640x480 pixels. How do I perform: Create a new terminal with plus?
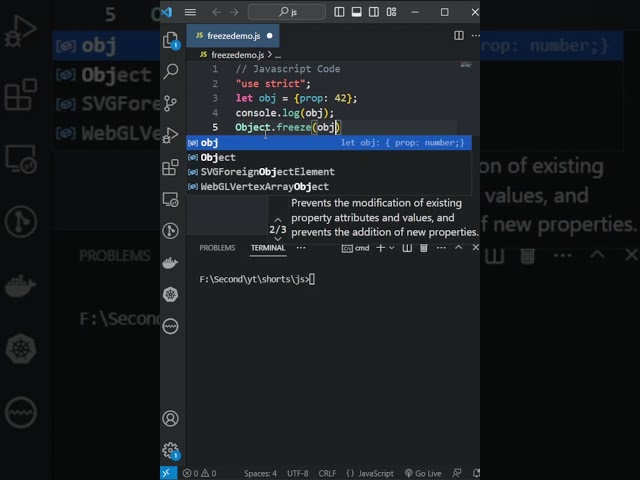point(380,248)
